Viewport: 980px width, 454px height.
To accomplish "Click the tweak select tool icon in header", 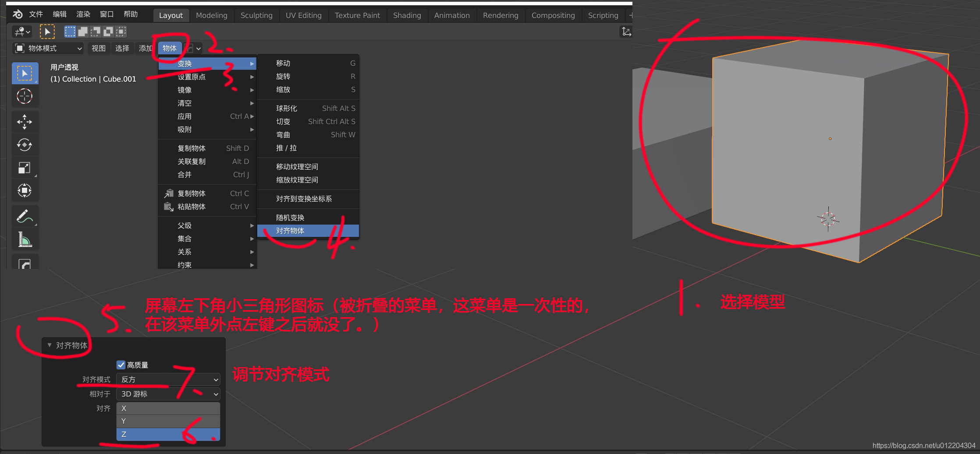I will (47, 32).
